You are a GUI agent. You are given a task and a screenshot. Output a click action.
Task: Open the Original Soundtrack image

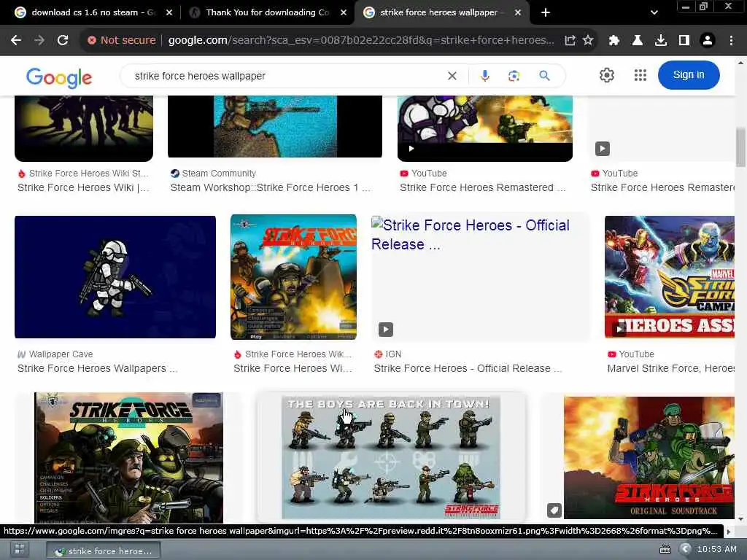(649, 458)
